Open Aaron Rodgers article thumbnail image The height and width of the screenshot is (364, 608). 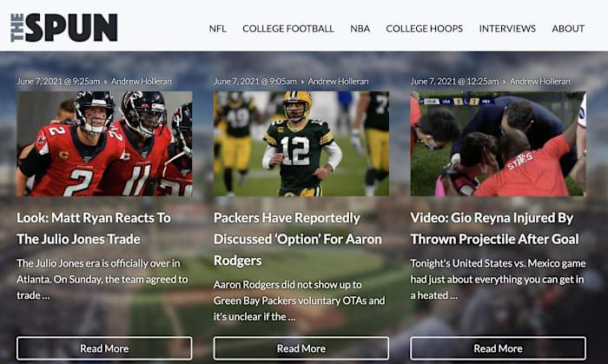coord(301,144)
